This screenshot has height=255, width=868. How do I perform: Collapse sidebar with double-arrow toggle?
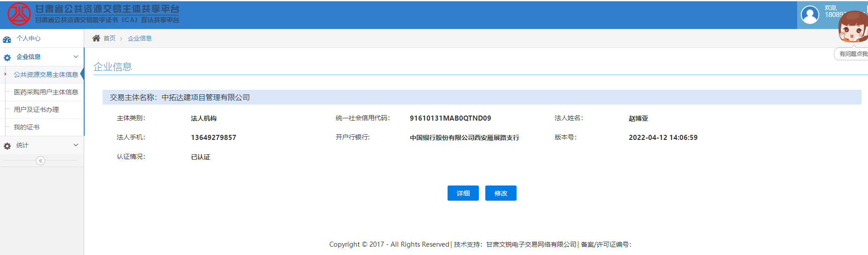[x=40, y=161]
